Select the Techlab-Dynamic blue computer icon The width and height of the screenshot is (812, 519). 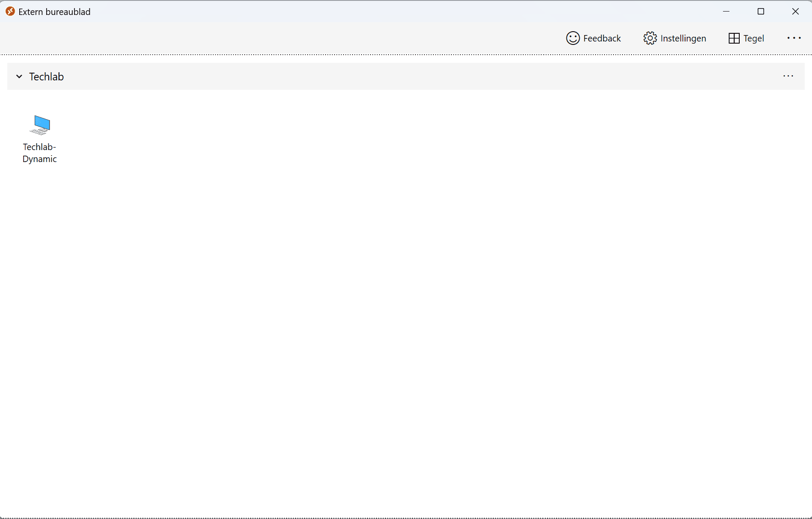(x=41, y=125)
